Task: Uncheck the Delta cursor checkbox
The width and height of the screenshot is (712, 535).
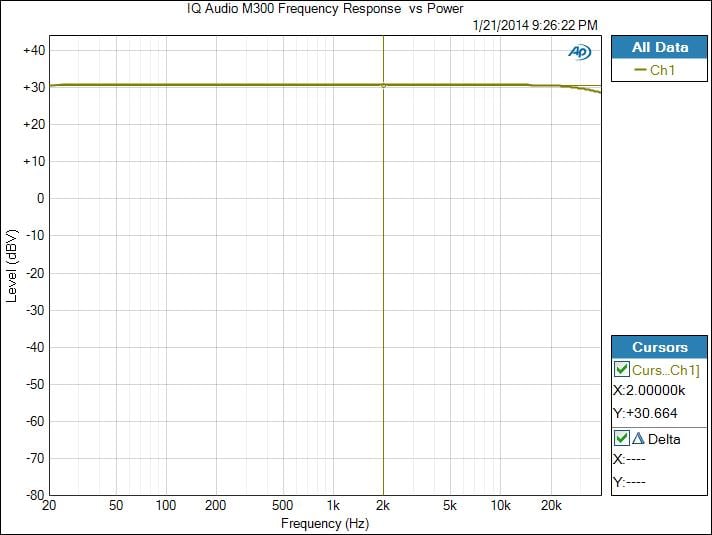Action: coord(622,438)
